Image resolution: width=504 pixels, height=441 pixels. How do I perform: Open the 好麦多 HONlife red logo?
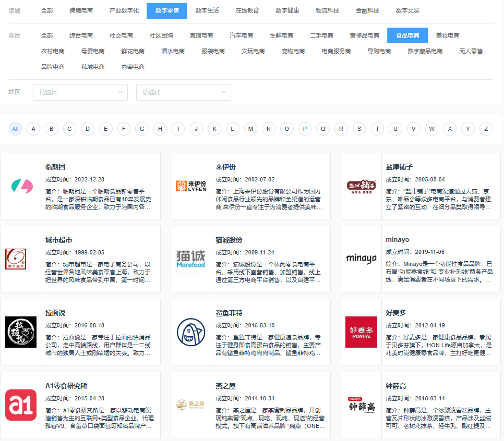(x=361, y=332)
